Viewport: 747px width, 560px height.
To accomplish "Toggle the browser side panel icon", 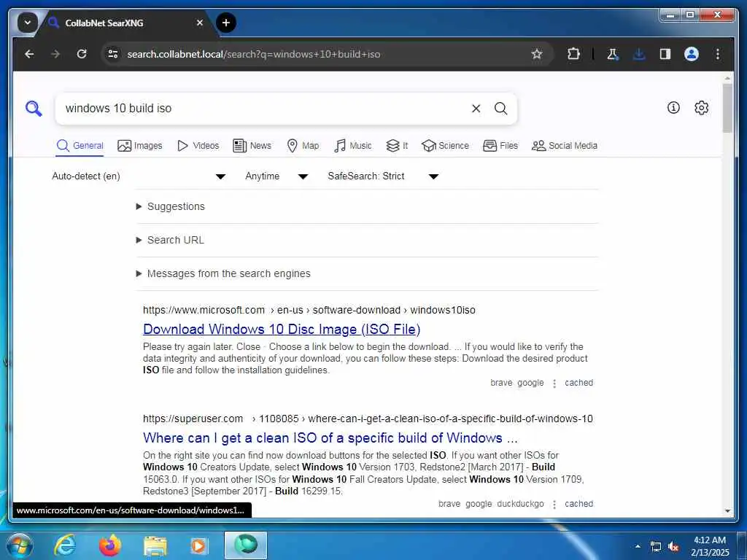I will tap(665, 54).
